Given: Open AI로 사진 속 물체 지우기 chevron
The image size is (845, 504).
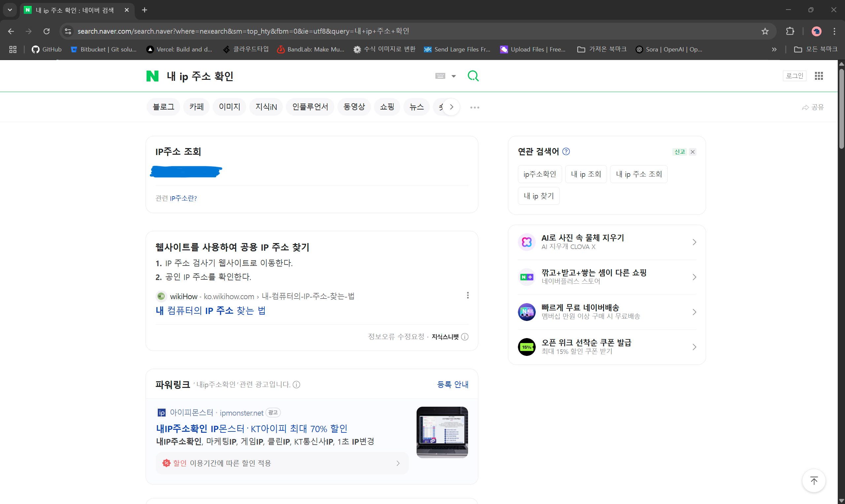Looking at the screenshot, I should click(x=694, y=242).
